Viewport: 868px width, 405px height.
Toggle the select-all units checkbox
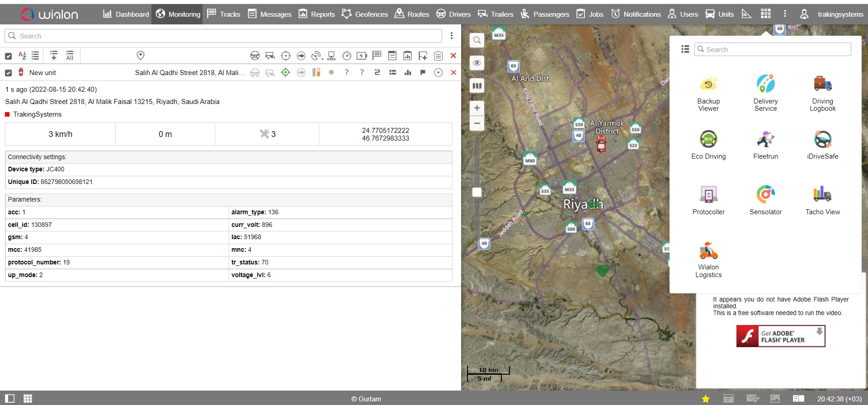coord(8,56)
